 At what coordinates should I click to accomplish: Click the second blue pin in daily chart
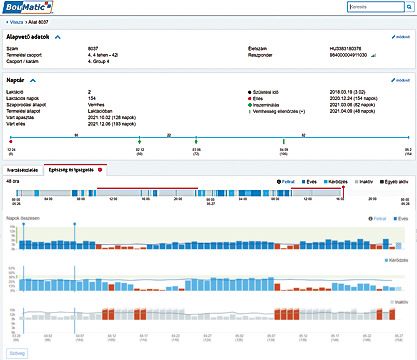pos(74,224)
